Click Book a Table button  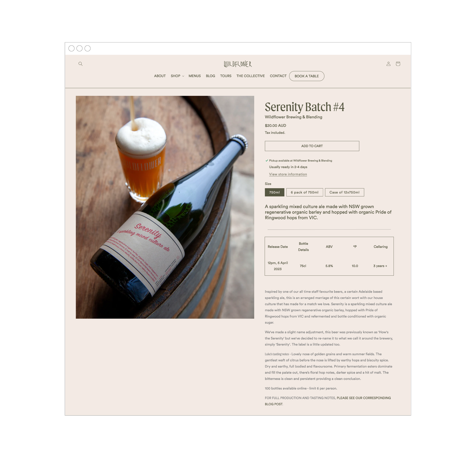(x=307, y=77)
